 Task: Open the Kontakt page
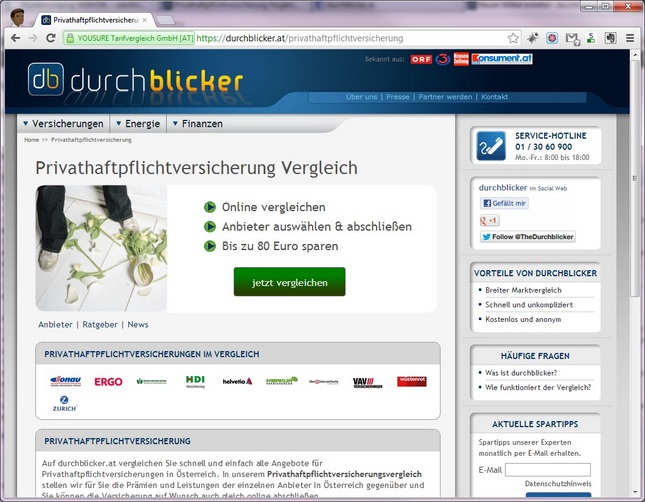[x=494, y=97]
